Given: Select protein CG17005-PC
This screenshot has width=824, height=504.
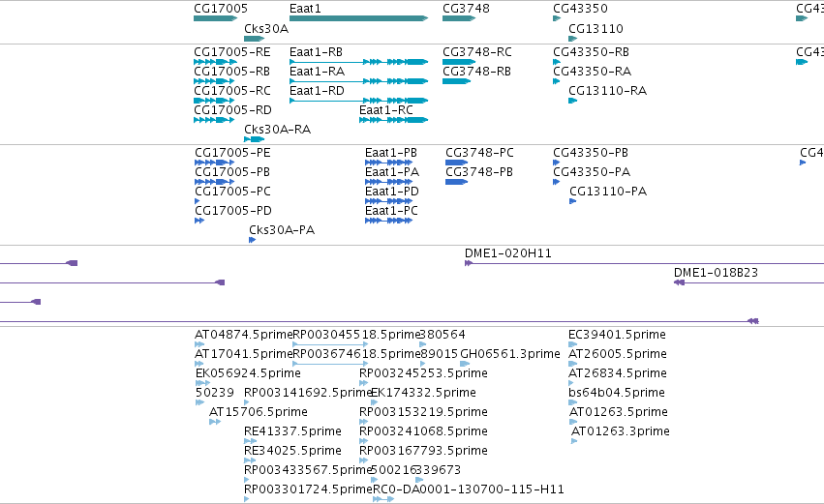Looking at the screenshot, I should click(232, 192).
